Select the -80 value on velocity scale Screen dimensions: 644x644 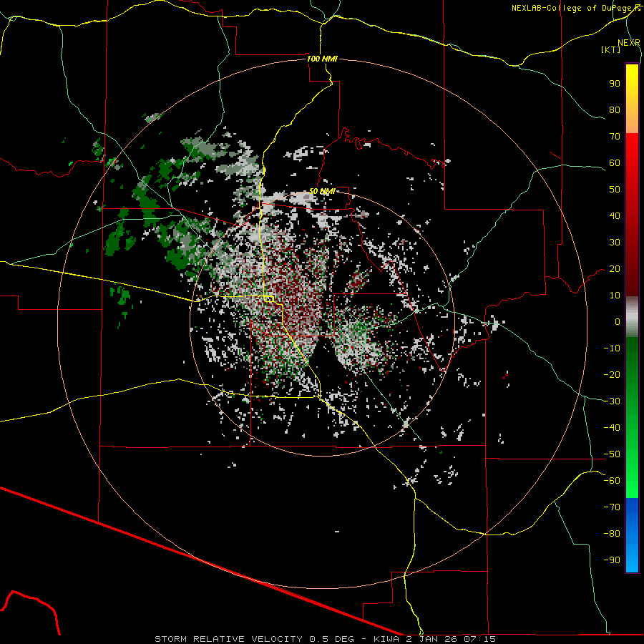click(x=612, y=534)
